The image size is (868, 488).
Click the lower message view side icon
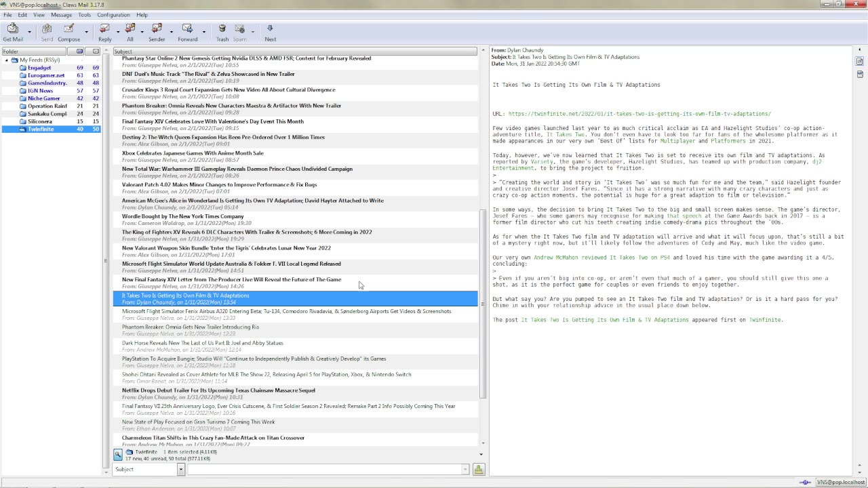pyautogui.click(x=860, y=75)
